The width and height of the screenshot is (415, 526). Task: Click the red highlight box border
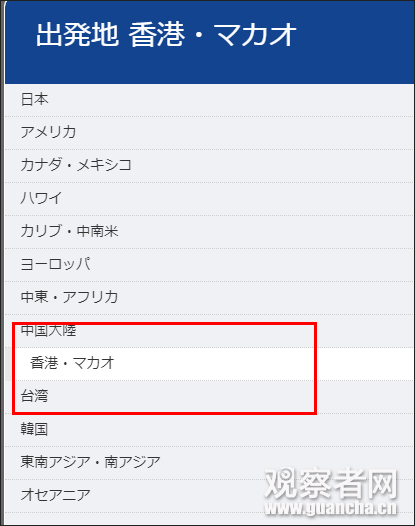(x=164, y=324)
